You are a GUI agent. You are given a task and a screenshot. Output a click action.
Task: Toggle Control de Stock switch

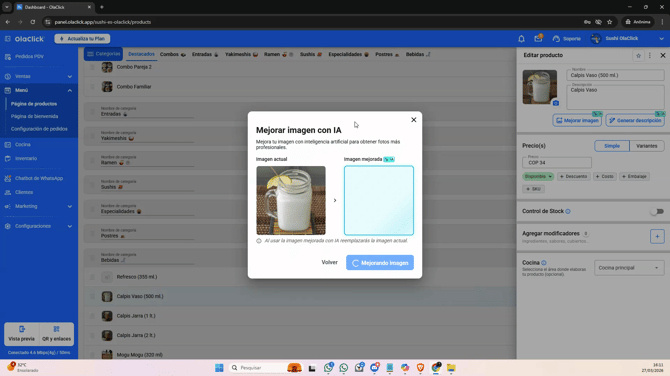[x=657, y=212]
